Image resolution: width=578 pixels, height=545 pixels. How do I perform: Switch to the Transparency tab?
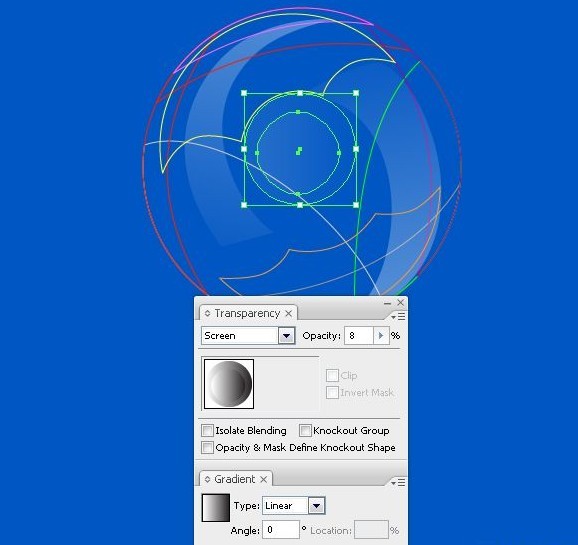[247, 313]
